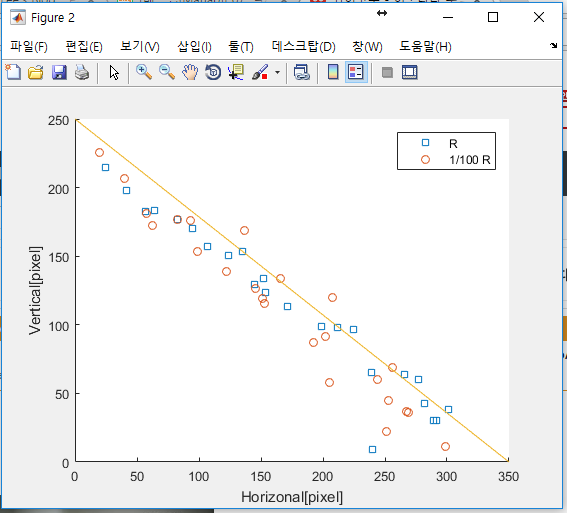
Task: Insert a colorbar using toolbar icon
Action: coord(333,72)
